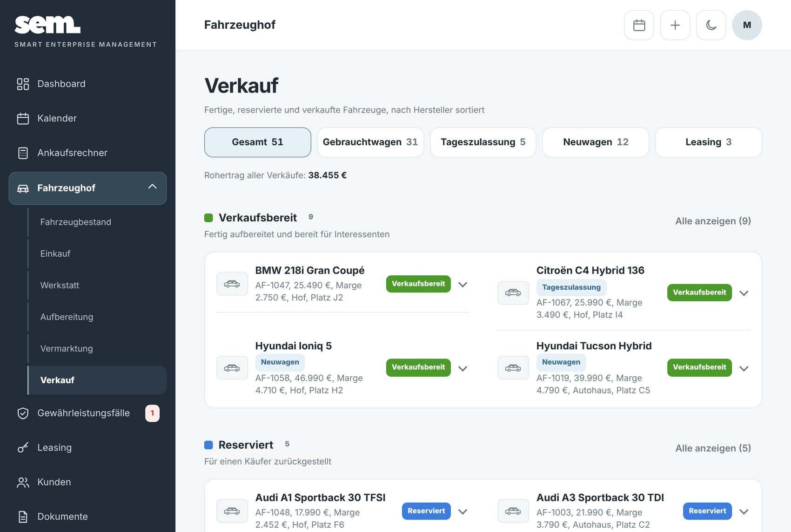
Task: Toggle dark mode with the moon icon
Action: coord(711,25)
